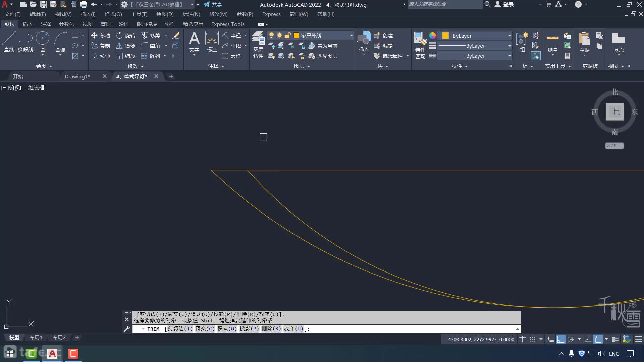644x362 pixels.
Task: Toggle lineweight display in status bar
Action: pos(615,339)
